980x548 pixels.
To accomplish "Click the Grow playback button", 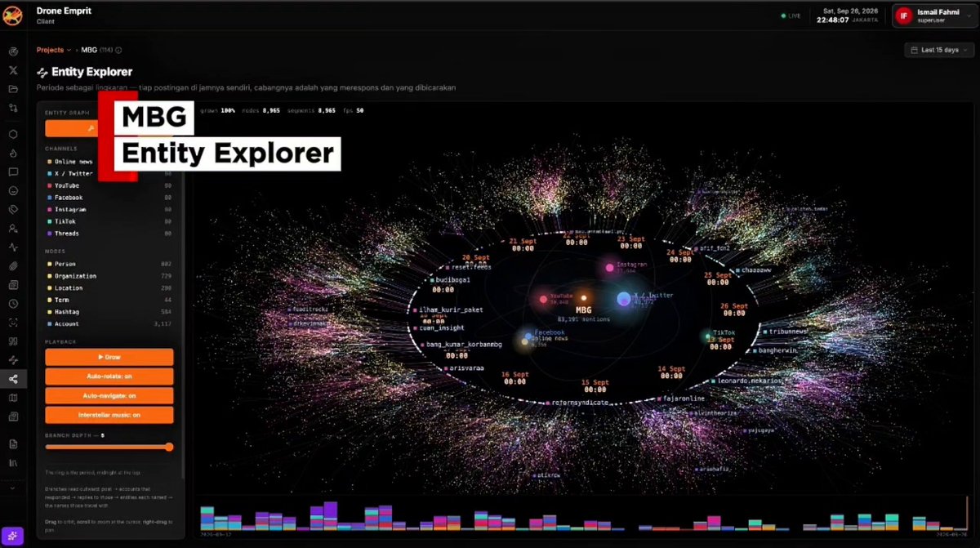I will coord(109,357).
